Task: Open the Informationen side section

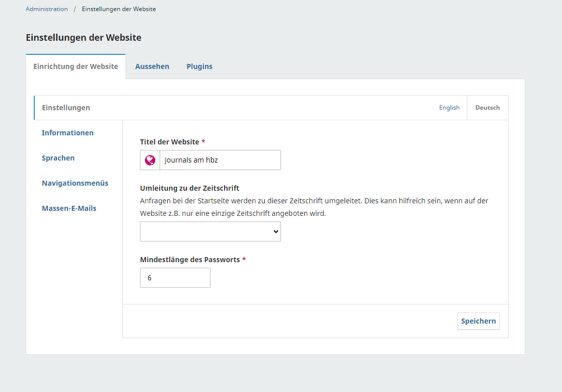Action: click(67, 133)
